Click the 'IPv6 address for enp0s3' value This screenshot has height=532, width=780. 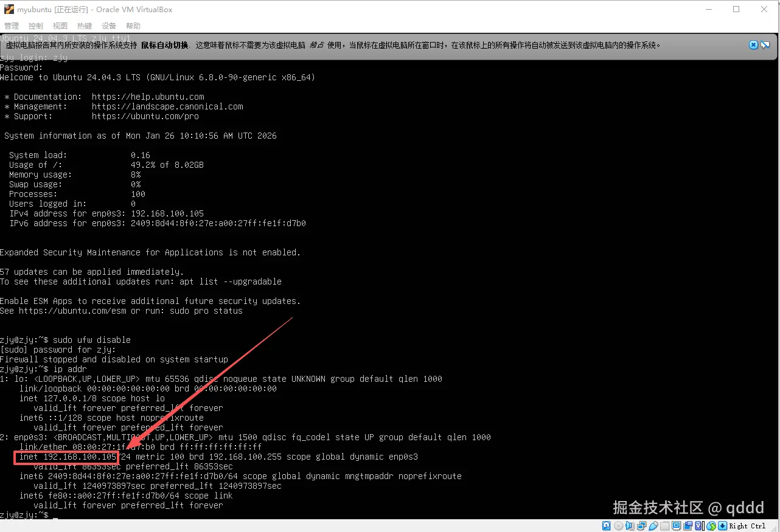pos(218,223)
